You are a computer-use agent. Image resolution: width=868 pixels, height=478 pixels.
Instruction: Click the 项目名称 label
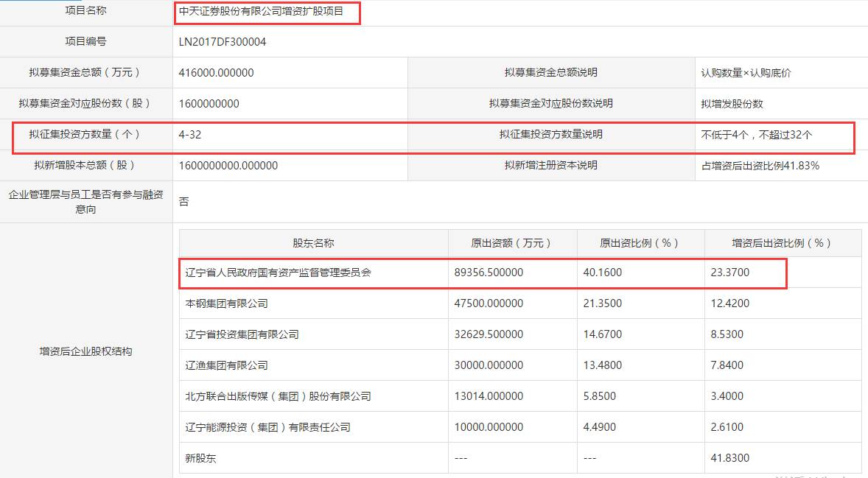click(x=85, y=10)
